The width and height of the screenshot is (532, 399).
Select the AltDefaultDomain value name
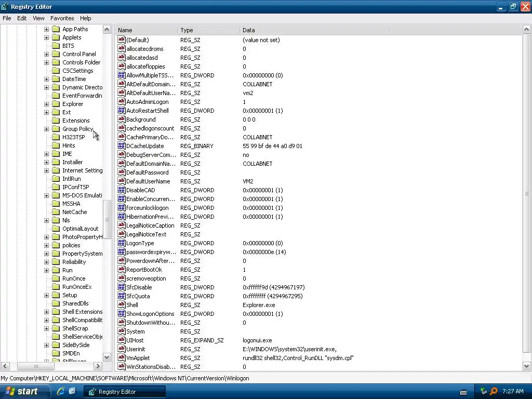tap(151, 84)
